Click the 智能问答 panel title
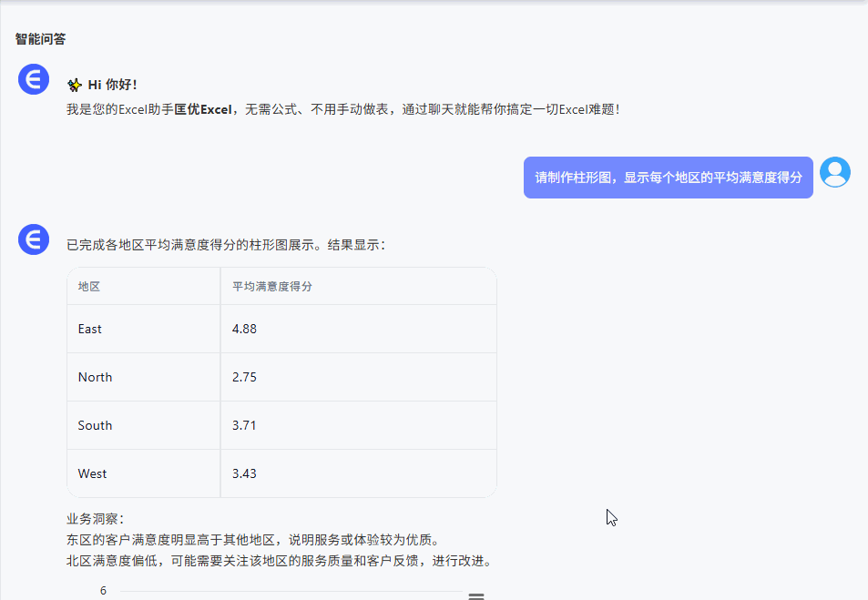The height and width of the screenshot is (600, 868). [40, 39]
